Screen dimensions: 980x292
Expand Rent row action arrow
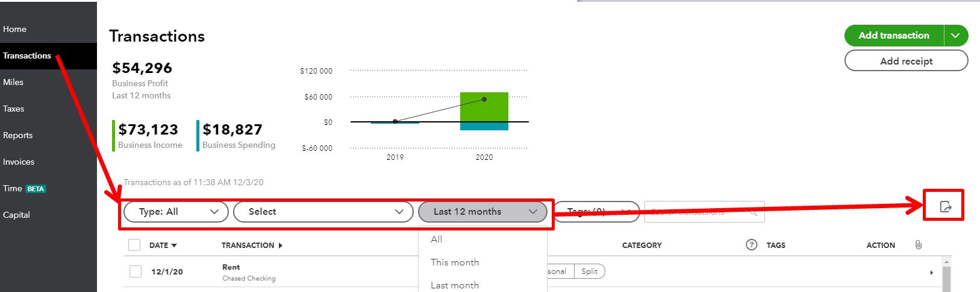(931, 273)
